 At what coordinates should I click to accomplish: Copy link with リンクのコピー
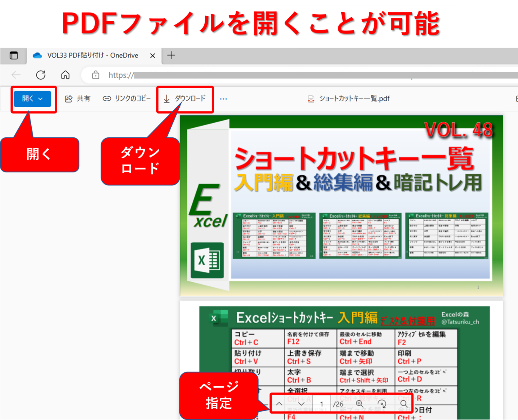[x=127, y=99]
